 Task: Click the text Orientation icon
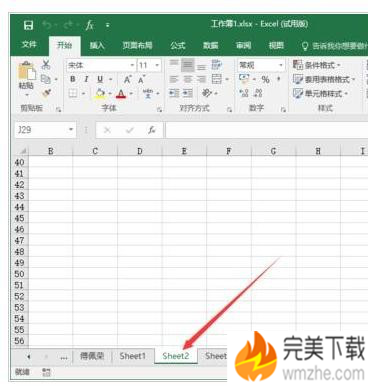click(x=207, y=93)
